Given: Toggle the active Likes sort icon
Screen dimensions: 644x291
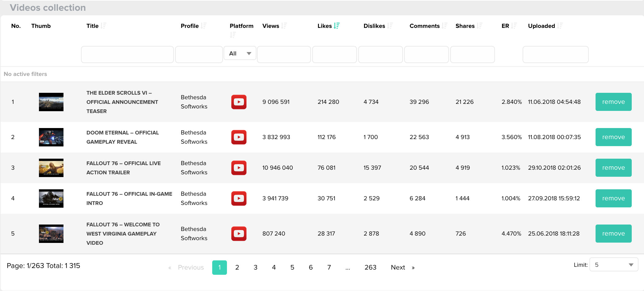Looking at the screenshot, I should [337, 26].
